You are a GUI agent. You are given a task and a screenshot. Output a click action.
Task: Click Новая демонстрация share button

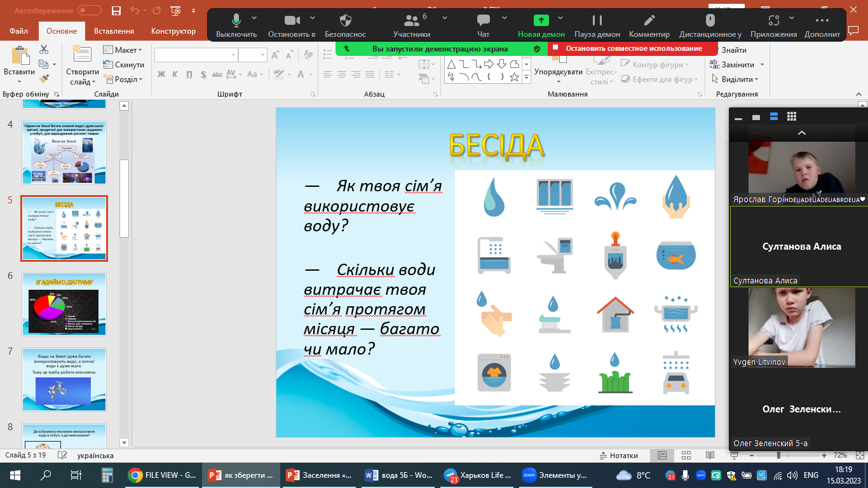[x=541, y=26]
